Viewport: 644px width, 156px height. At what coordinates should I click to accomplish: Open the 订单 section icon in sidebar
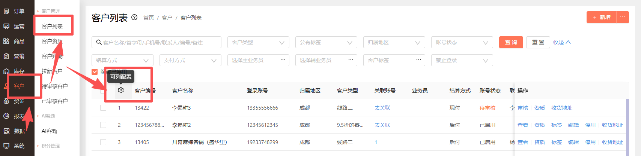pos(6,11)
